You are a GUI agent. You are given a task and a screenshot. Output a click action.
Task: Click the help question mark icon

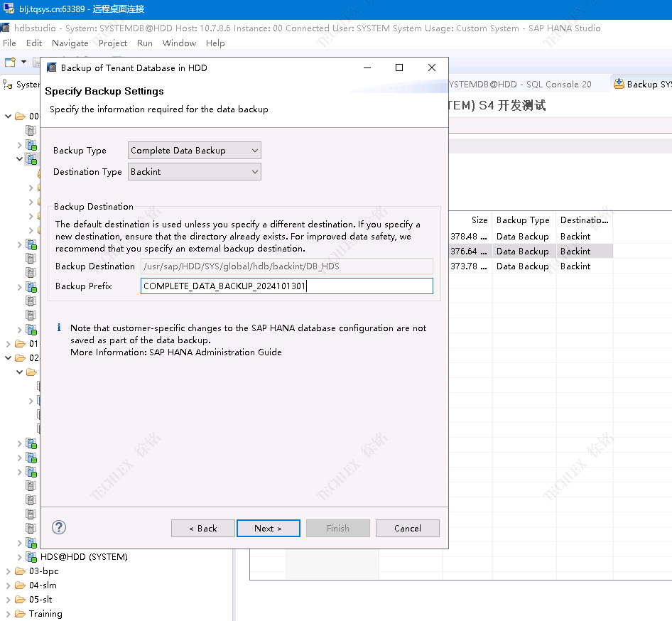[60, 527]
